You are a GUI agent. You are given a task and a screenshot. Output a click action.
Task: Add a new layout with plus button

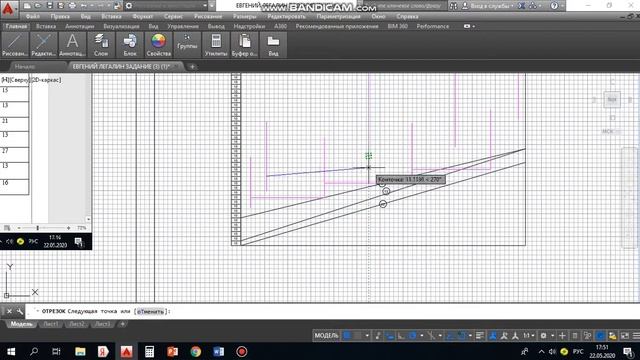pyautogui.click(x=122, y=324)
